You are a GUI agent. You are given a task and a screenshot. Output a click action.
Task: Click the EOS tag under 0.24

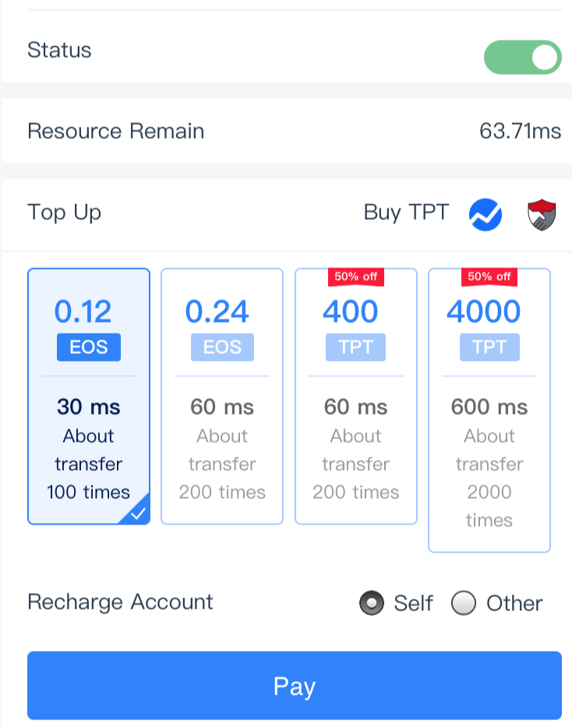(222, 347)
